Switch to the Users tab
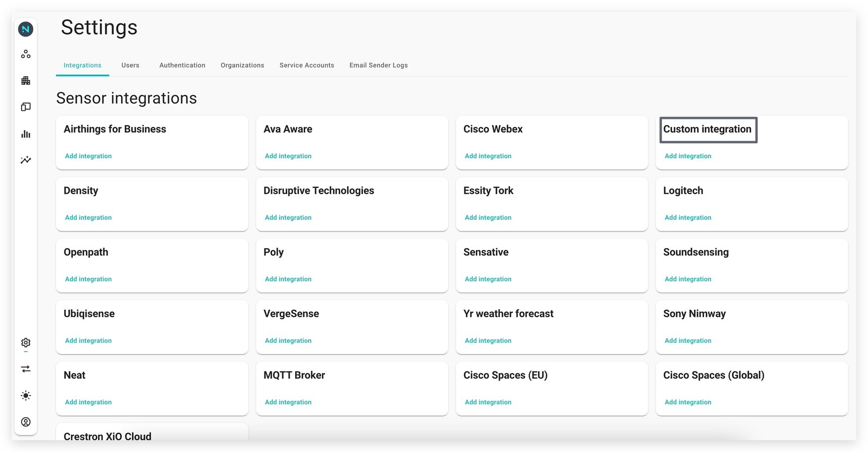Image resolution: width=868 pixels, height=452 pixels. [130, 65]
